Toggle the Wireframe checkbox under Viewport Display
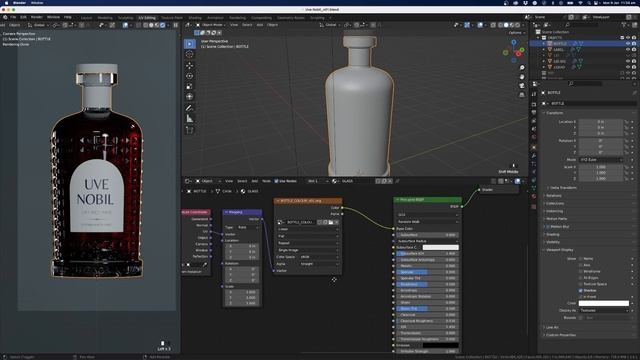 [580, 271]
